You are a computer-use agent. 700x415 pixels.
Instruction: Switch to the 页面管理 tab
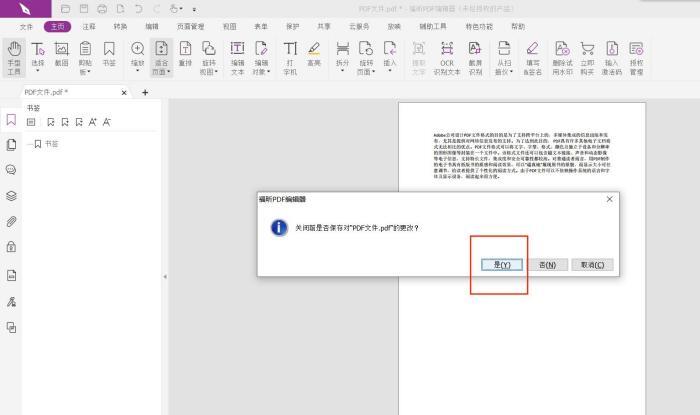click(x=191, y=27)
